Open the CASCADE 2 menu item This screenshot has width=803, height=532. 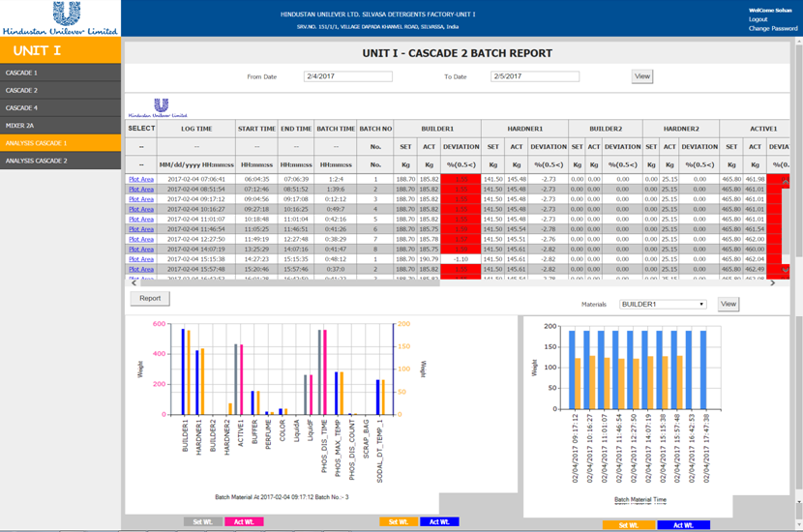pyautogui.click(x=60, y=90)
